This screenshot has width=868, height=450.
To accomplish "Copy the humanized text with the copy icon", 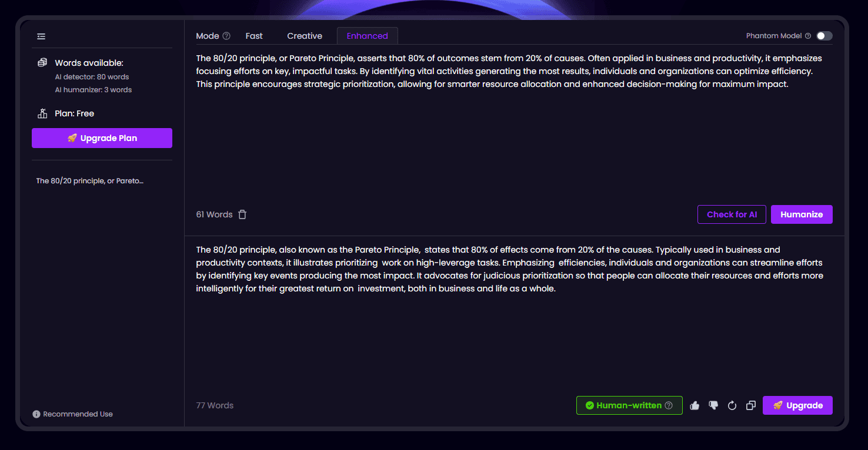I will tap(750, 405).
